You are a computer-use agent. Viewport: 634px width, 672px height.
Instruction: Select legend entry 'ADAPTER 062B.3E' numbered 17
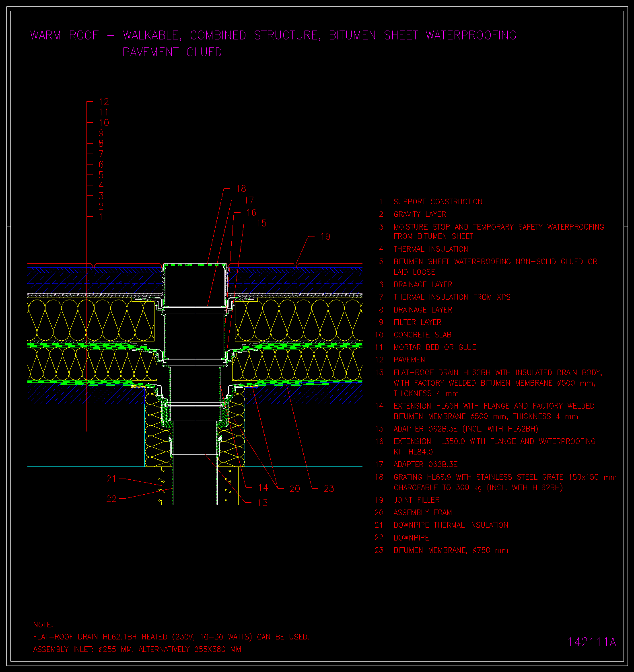click(x=426, y=464)
